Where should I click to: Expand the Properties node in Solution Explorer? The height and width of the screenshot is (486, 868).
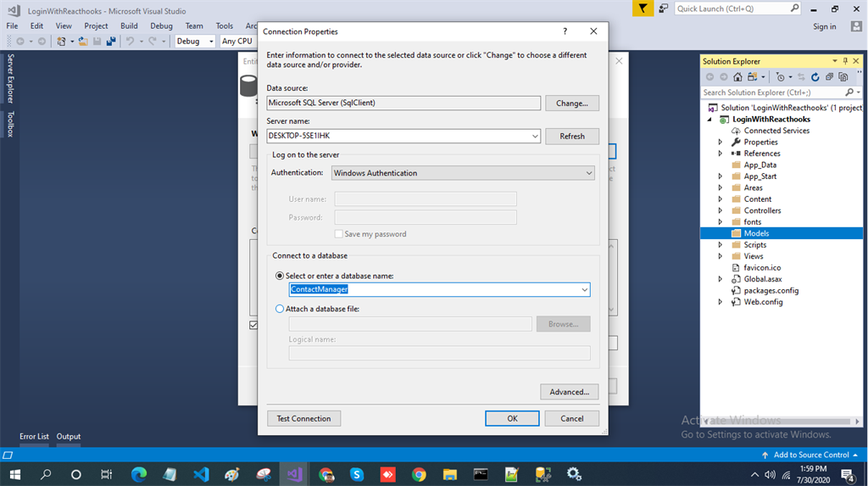(x=721, y=142)
